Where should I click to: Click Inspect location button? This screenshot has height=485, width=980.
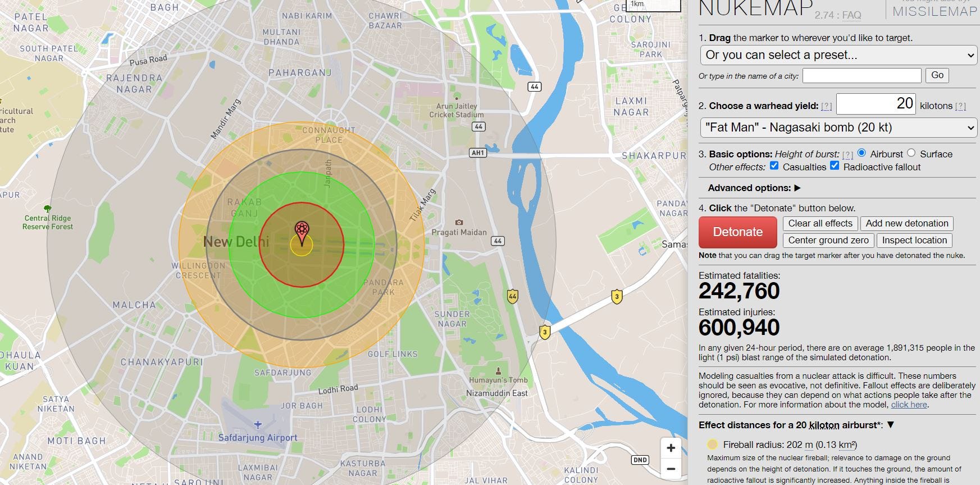pos(914,241)
